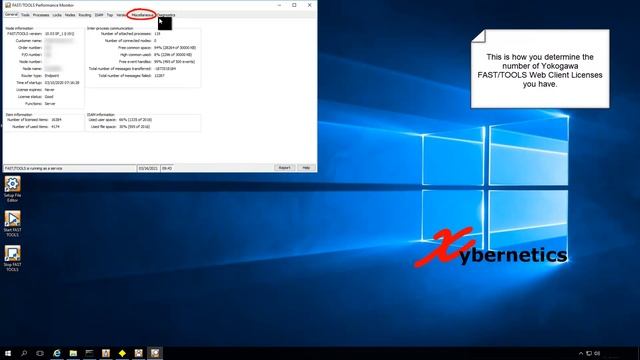Viewport: 640px width, 360px height.
Task: Click the status bar date 03/26/2021
Action: 148,168
